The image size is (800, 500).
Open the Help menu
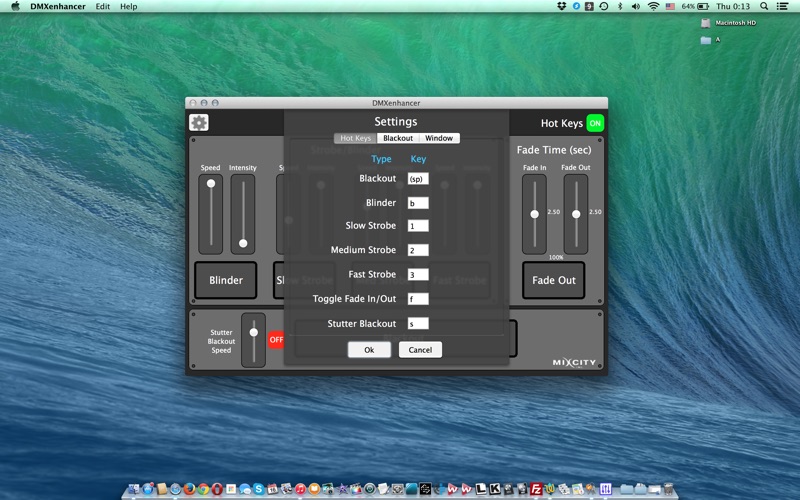129,6
